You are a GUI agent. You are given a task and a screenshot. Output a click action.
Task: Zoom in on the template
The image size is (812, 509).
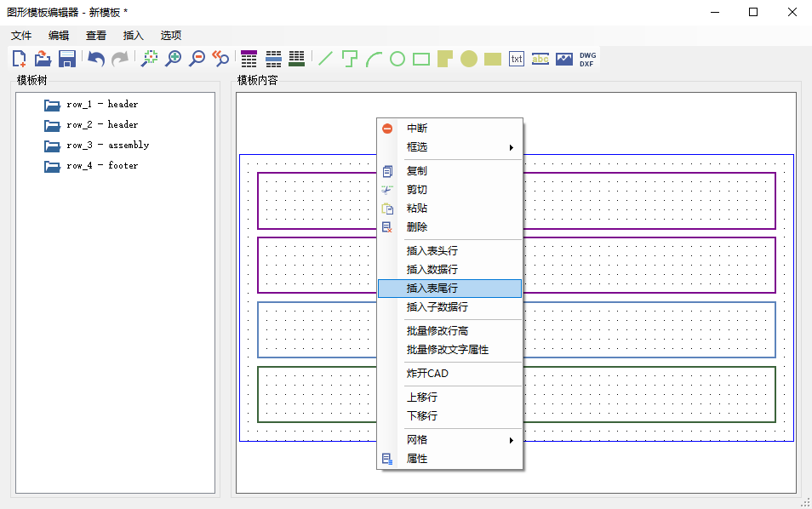pyautogui.click(x=174, y=59)
